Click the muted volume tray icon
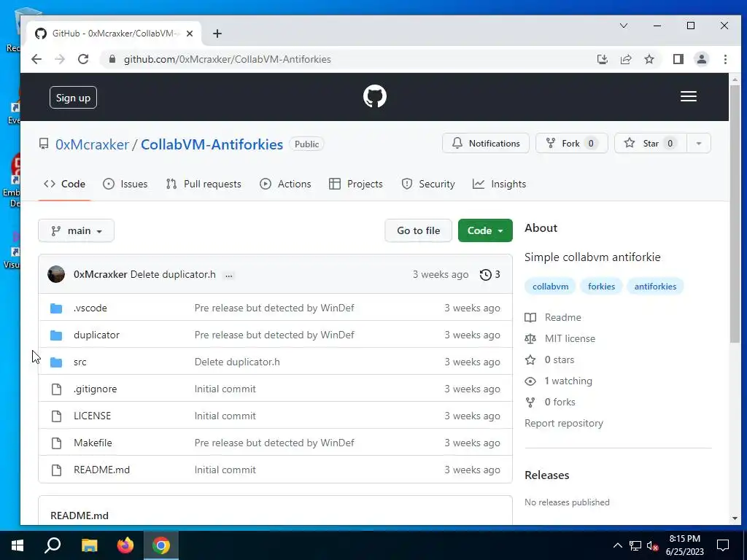 pyautogui.click(x=652, y=545)
